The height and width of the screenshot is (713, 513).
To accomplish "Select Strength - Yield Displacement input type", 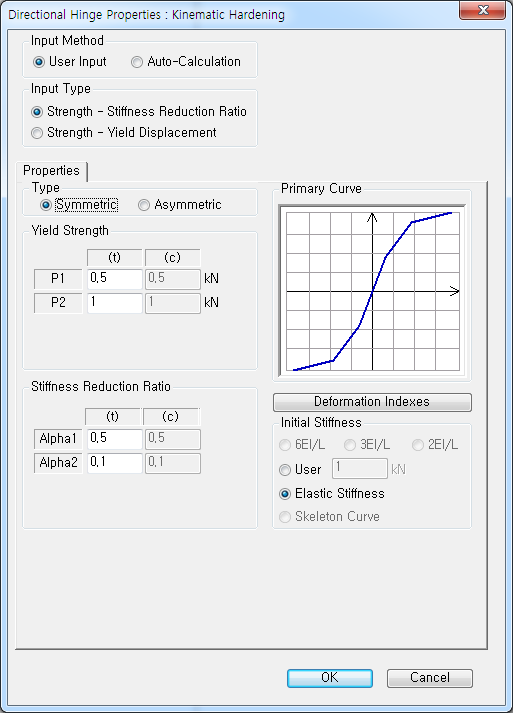I will (124, 133).
